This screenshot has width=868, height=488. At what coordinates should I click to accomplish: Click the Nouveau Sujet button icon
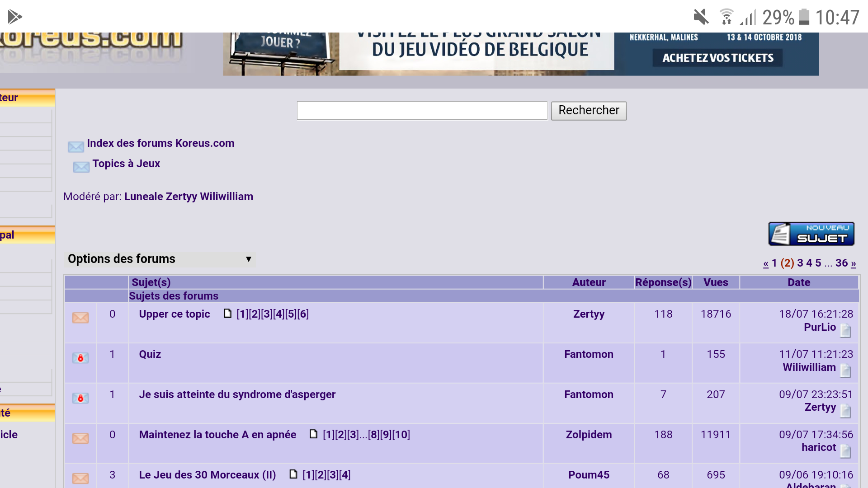(811, 234)
